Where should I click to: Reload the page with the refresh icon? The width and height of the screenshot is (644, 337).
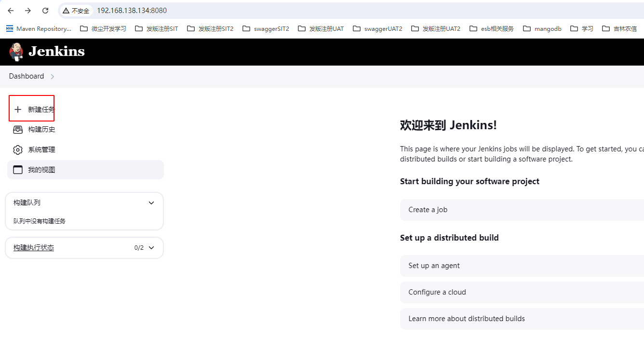click(45, 11)
